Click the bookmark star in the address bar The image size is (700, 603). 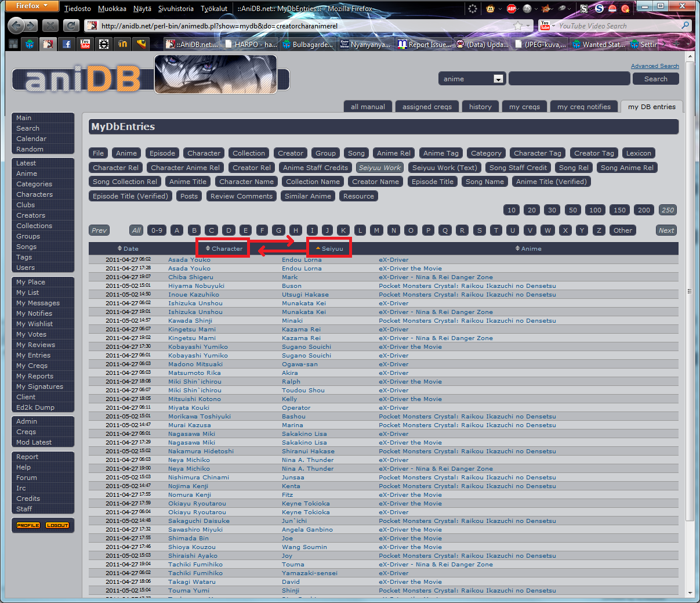click(518, 26)
